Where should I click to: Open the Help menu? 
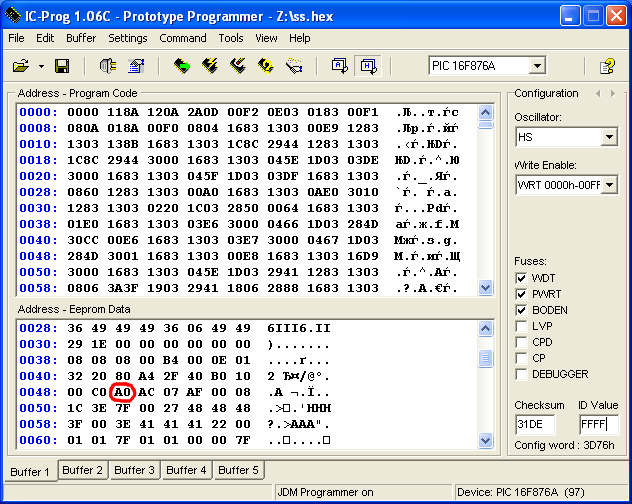(299, 38)
